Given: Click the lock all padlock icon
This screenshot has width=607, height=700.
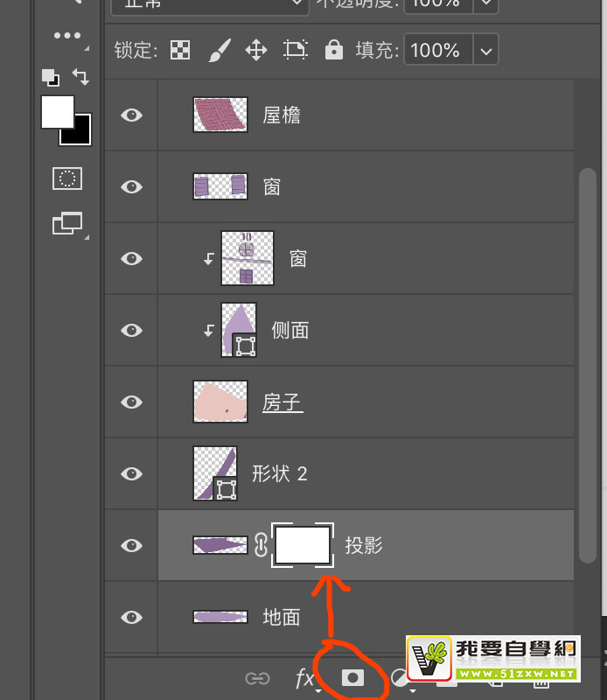Looking at the screenshot, I should 333,50.
